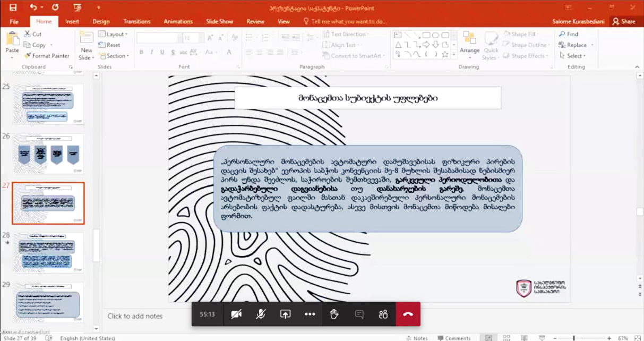Select slide 28 thumbnail
Image resolution: width=644 pixels, height=341 pixels.
48,253
